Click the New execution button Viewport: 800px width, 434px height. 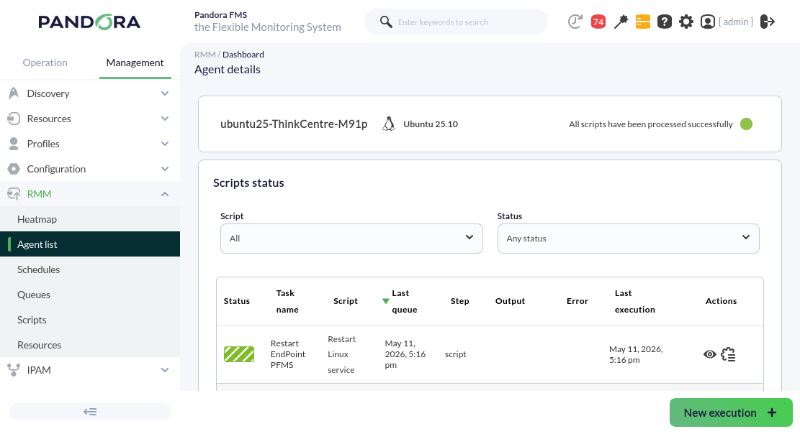click(731, 413)
